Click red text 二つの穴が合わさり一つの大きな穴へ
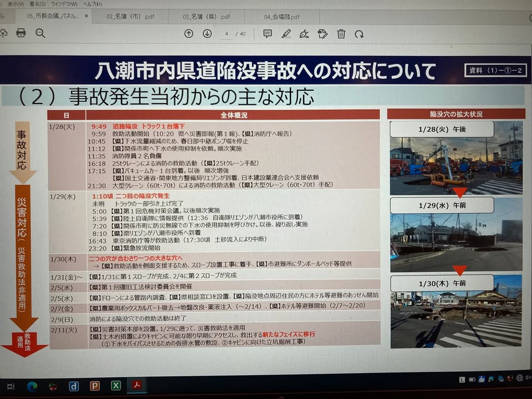This screenshot has width=532, height=399. (x=135, y=258)
